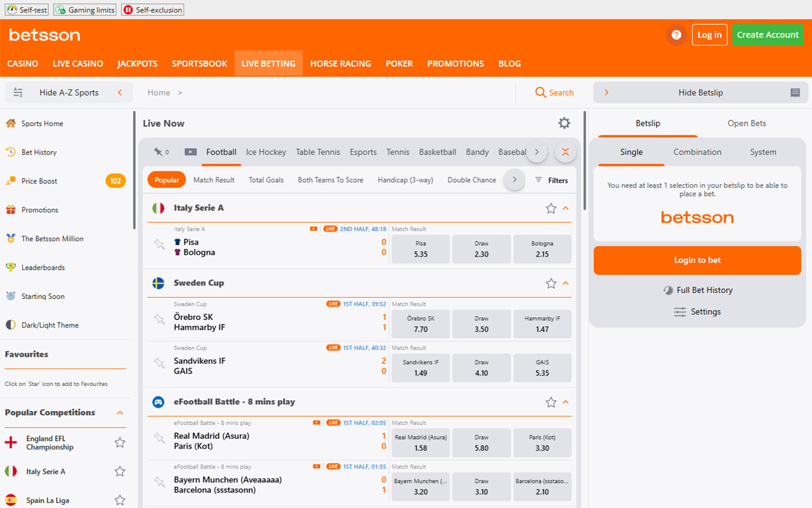Click eFootball Battle gamepad icon

(x=159, y=402)
